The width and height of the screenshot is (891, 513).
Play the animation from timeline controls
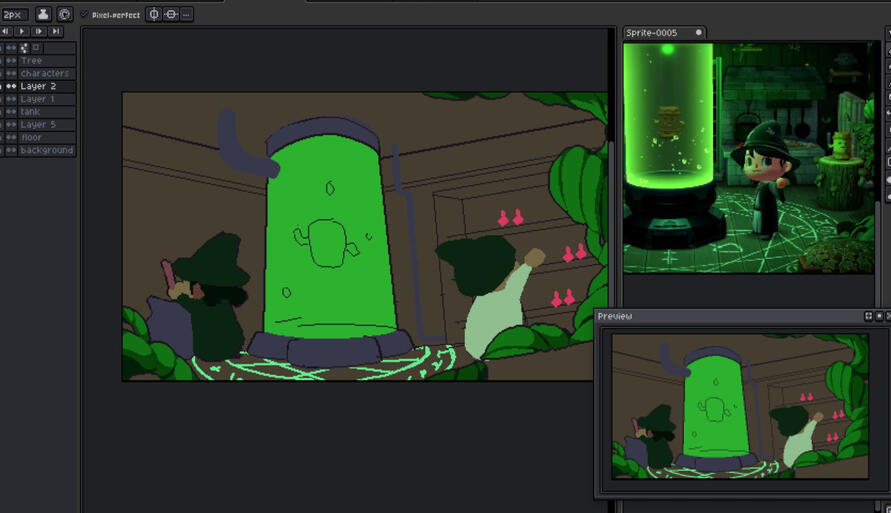point(22,32)
